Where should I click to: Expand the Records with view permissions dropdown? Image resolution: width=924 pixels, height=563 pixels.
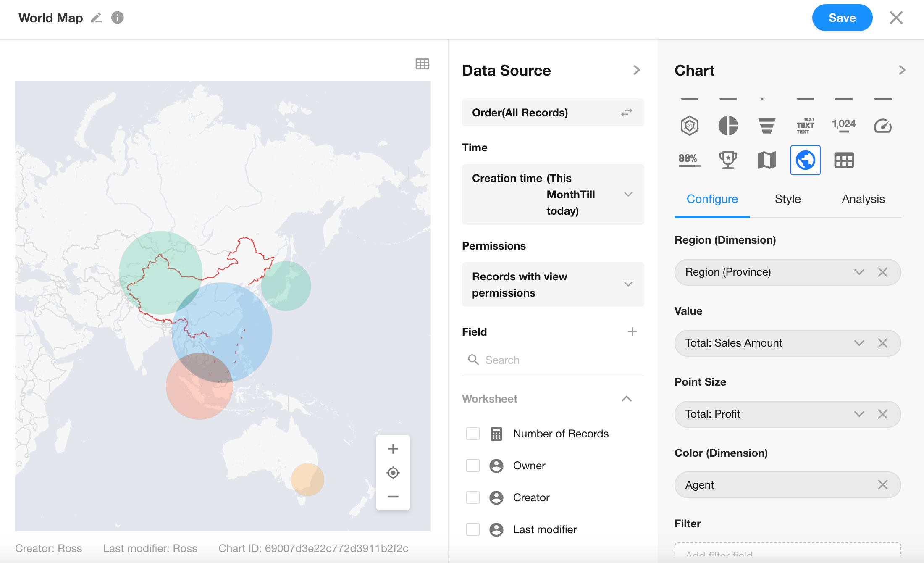(628, 284)
